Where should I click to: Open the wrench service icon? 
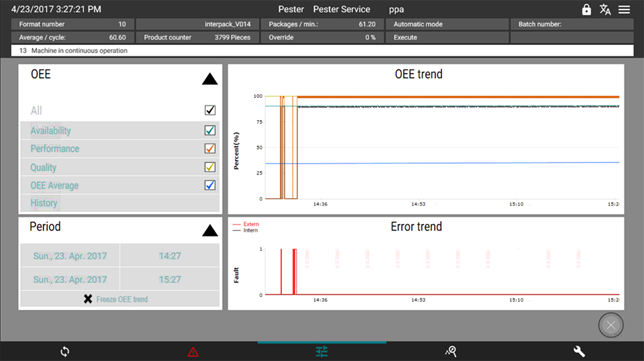[580, 351]
